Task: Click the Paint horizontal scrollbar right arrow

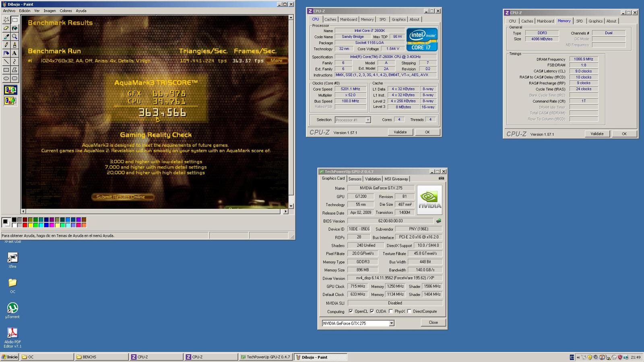Action: tap(285, 211)
